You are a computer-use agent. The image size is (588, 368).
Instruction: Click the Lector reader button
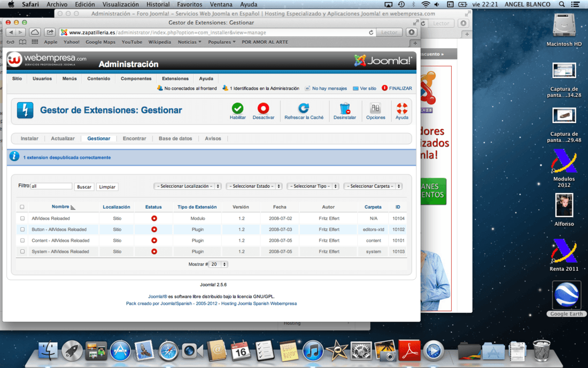(x=389, y=32)
